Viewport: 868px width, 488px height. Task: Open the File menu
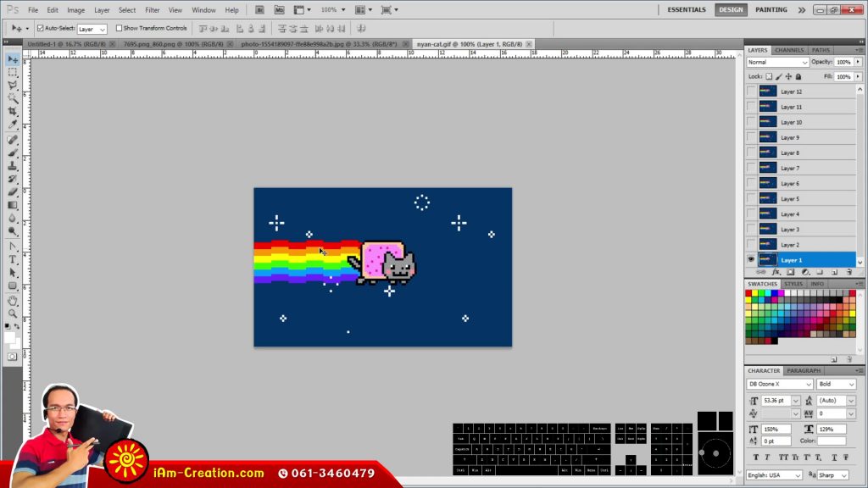pyautogui.click(x=33, y=10)
